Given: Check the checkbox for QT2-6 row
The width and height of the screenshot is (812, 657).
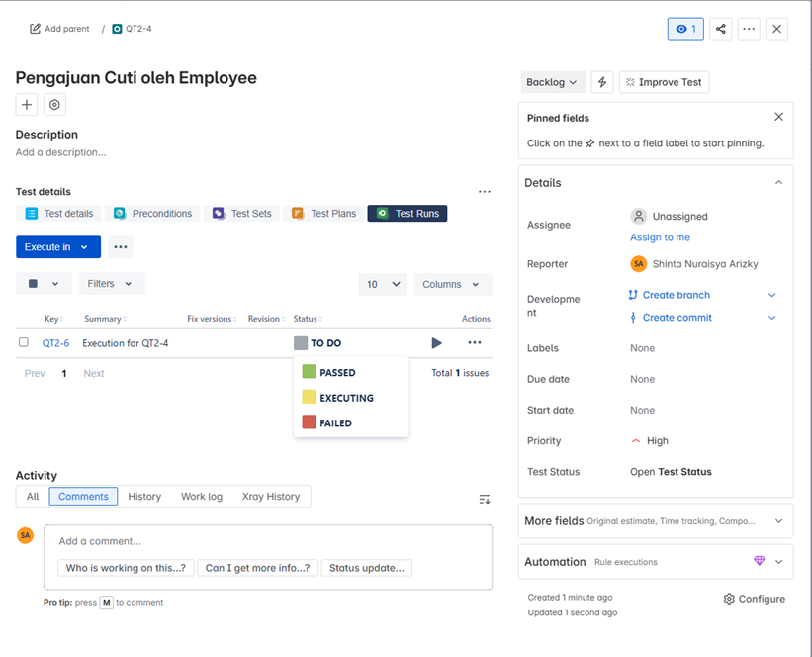Looking at the screenshot, I should tap(24, 342).
